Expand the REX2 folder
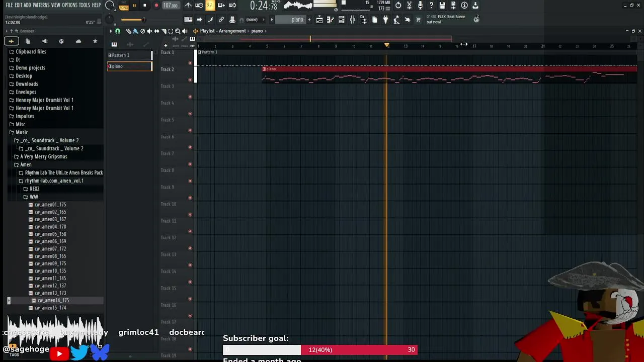This screenshot has height=362, width=644. pyautogui.click(x=34, y=189)
